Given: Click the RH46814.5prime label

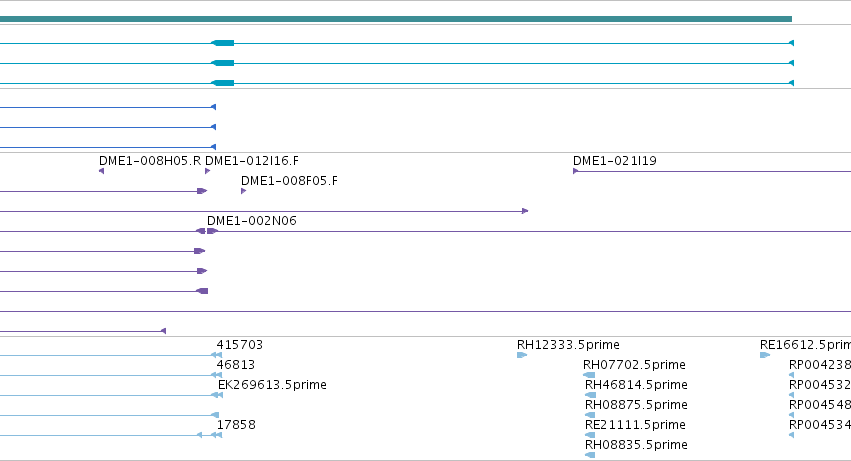Looking at the screenshot, I should click(636, 385).
